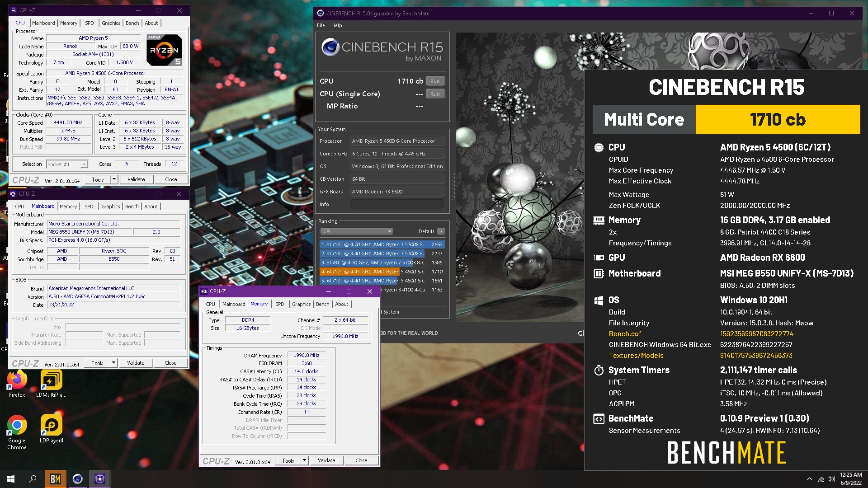Click Validate in Mainboard CPU-Z window
The image size is (868, 488).
coord(136,363)
